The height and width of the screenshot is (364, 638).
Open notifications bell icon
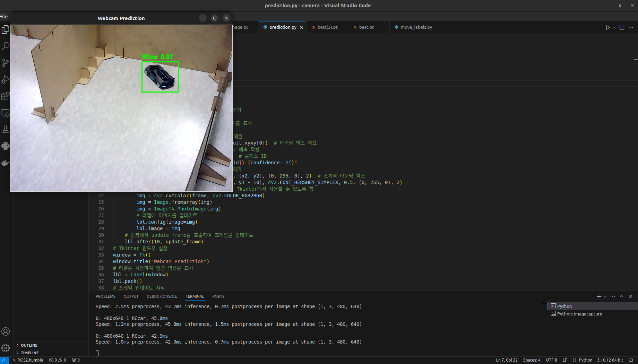coord(631,360)
